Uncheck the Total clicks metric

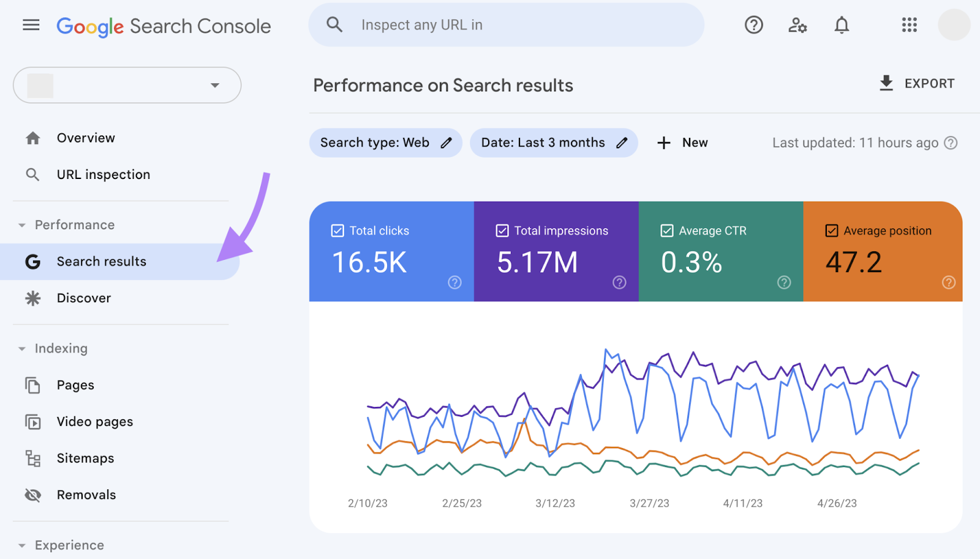[337, 230]
